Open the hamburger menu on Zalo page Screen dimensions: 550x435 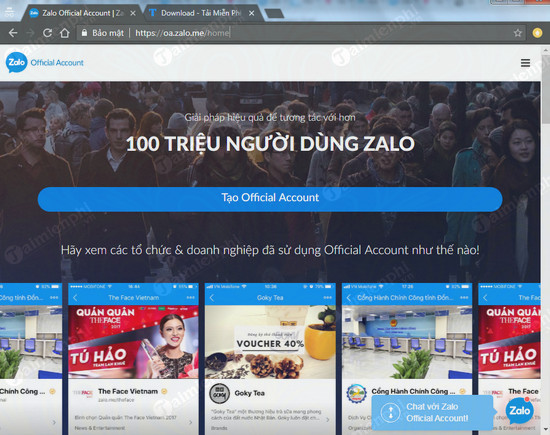[525, 63]
